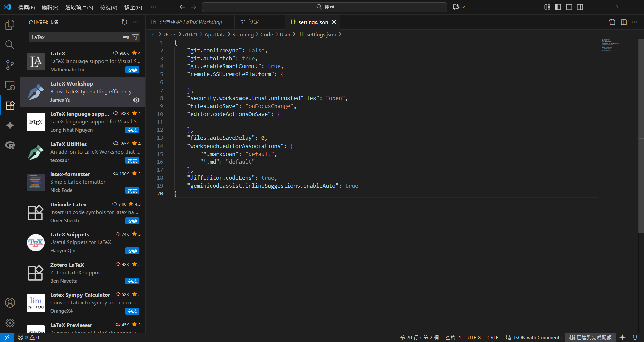Install LaTeX Snippets extension
This screenshot has height=342, width=644.
[132, 251]
